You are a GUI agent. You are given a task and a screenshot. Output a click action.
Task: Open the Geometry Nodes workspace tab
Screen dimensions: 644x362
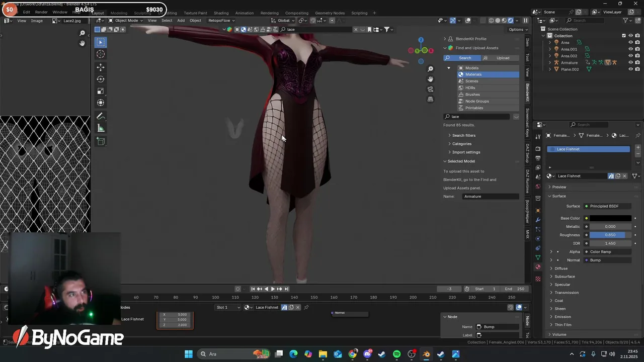pos(330,13)
